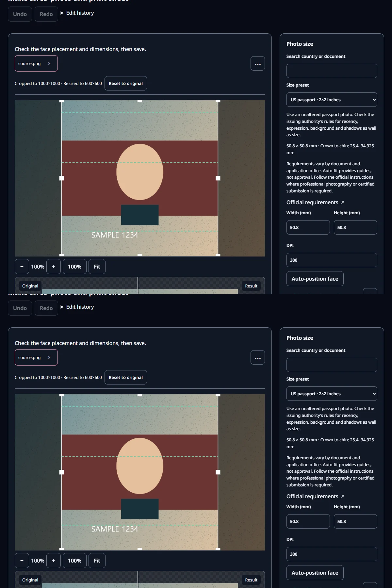Click the Fit zoom button in the upper view
Viewport: 392px width, 588px height.
click(x=97, y=267)
